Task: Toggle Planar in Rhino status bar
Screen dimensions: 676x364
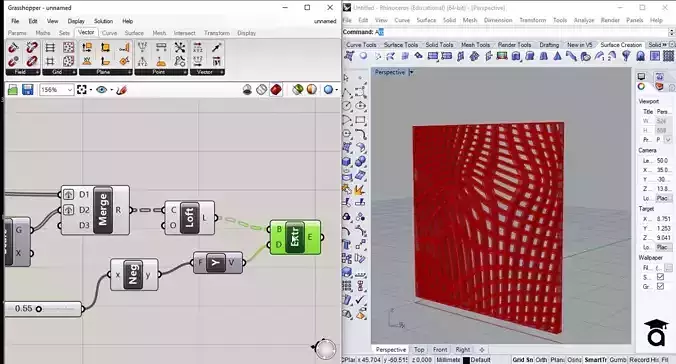Action: pos(557,360)
